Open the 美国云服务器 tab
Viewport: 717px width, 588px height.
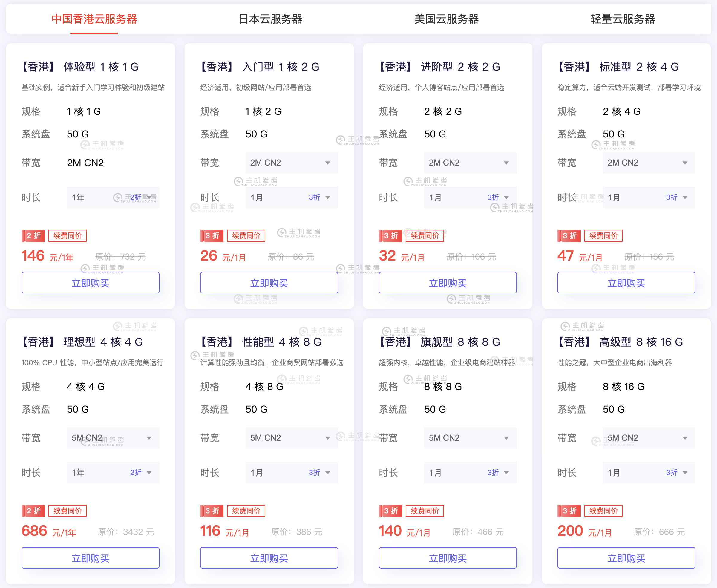tap(446, 19)
